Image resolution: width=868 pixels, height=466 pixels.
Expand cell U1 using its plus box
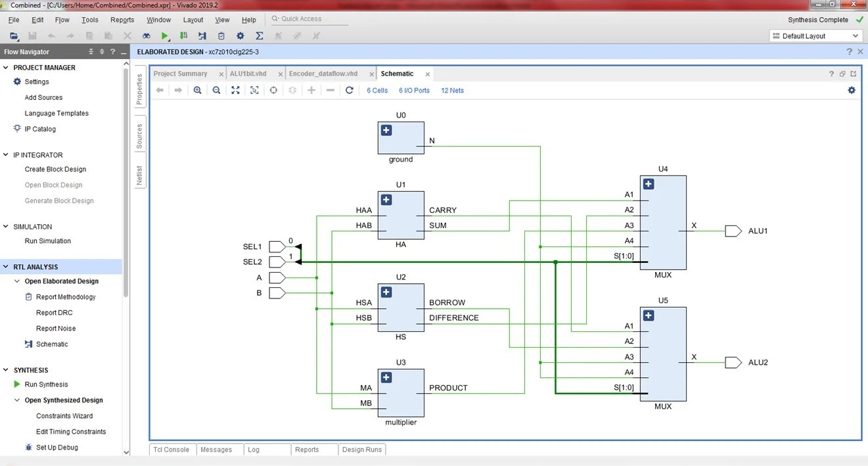click(386, 199)
